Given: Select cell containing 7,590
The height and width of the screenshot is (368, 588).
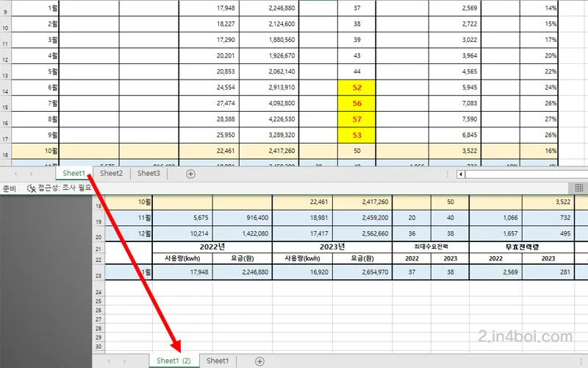Looking at the screenshot, I should click(x=455, y=119).
